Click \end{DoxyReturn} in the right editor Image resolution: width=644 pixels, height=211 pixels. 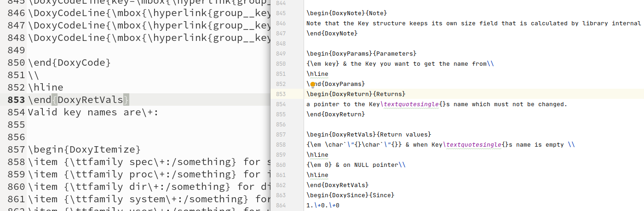click(335, 114)
